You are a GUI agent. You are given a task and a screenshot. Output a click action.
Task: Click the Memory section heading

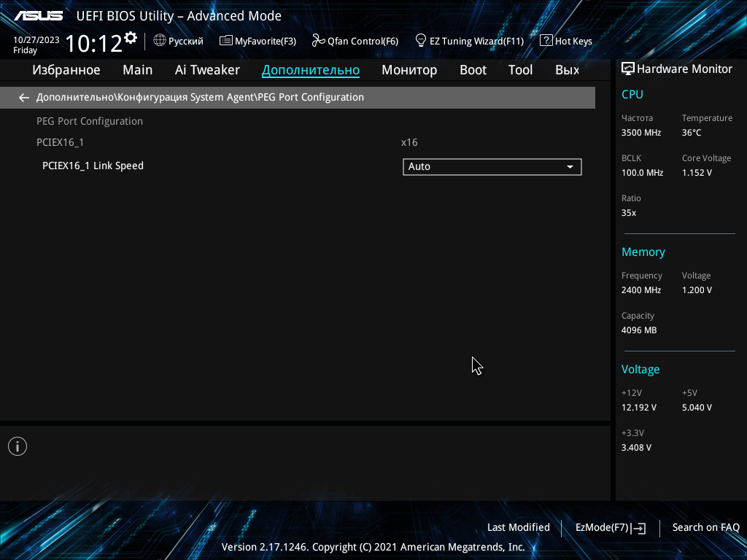click(x=643, y=252)
